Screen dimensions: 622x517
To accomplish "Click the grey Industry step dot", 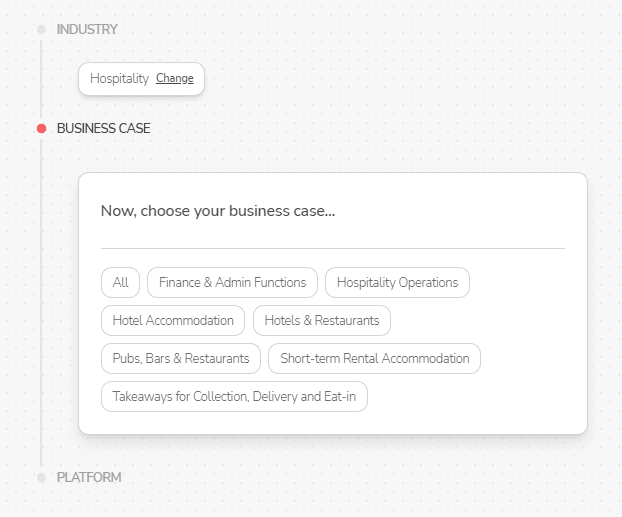I will [x=41, y=29].
